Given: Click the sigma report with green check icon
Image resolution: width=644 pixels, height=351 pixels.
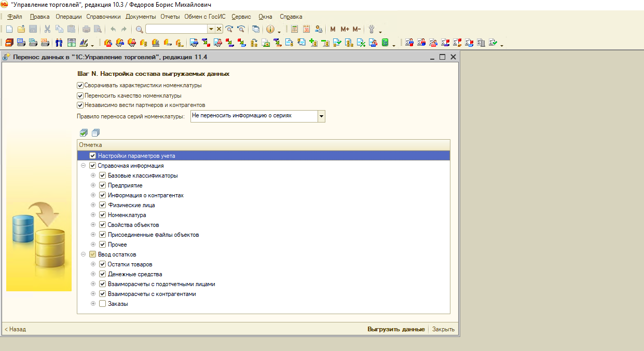Looking at the screenshot, I should pos(493,43).
